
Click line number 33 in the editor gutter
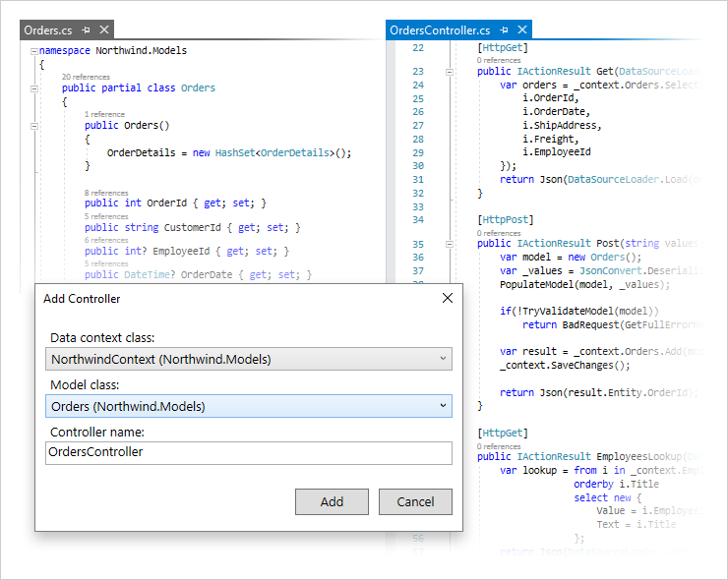coord(418,207)
